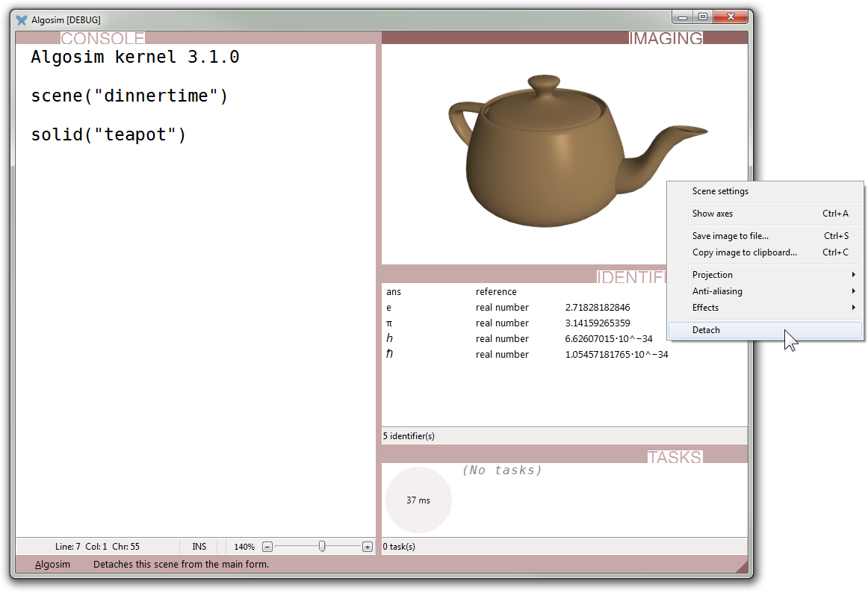Screen dimensions: 868x593
Task: Select Save image to file...
Action: coord(730,236)
